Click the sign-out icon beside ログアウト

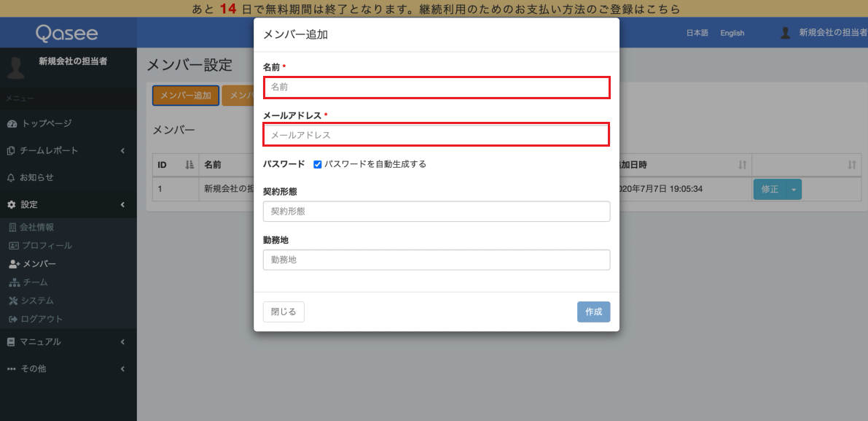[x=13, y=319]
